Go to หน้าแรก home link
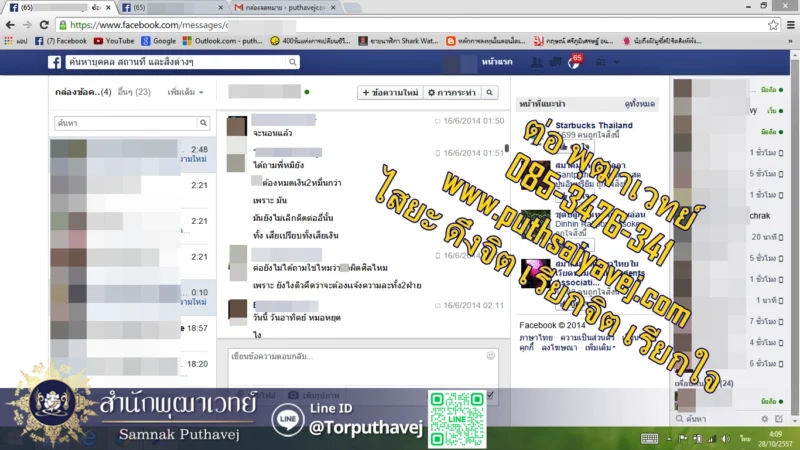Screen dimensions: 800x450 (497, 62)
